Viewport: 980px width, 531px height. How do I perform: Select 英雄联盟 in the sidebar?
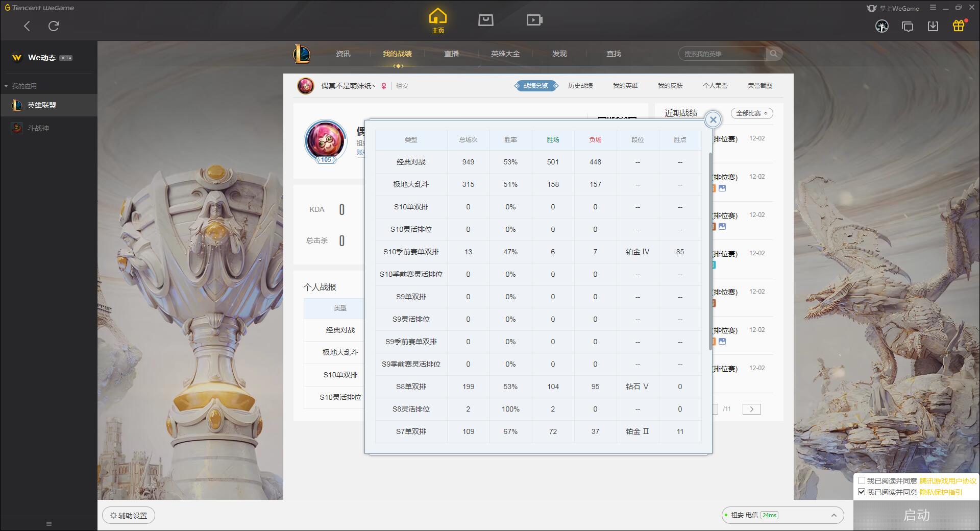[48, 105]
